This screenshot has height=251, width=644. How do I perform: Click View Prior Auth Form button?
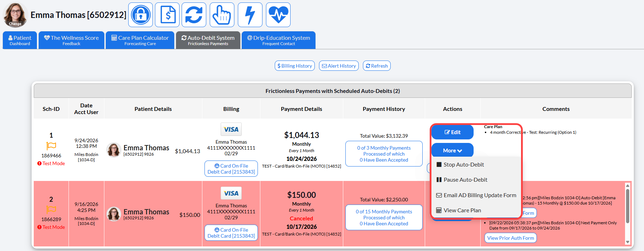(x=510, y=238)
